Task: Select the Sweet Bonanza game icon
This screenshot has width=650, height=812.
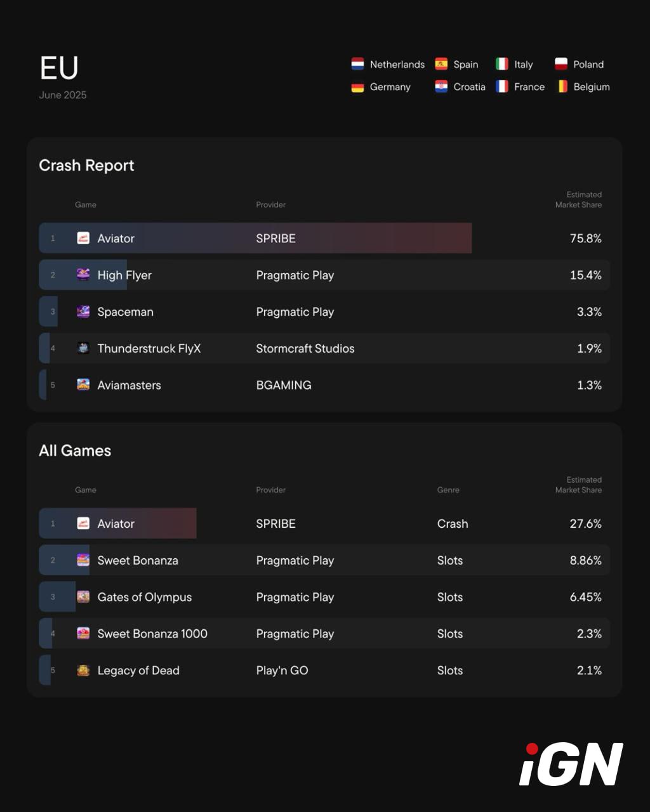Action: (x=83, y=560)
